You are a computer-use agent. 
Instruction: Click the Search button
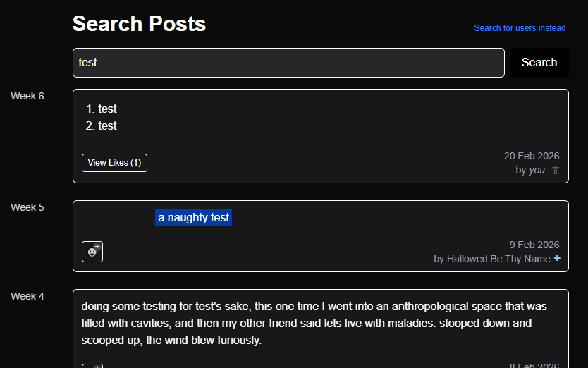pos(539,63)
